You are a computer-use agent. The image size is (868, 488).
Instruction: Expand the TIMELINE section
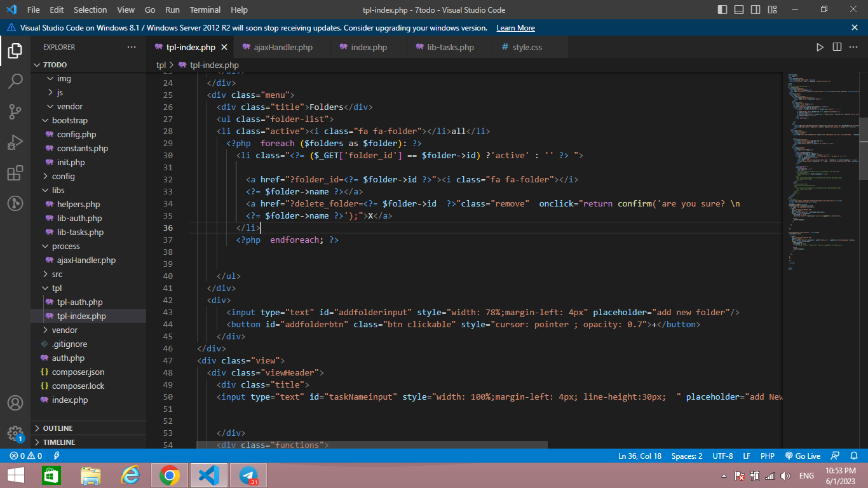(x=88, y=442)
